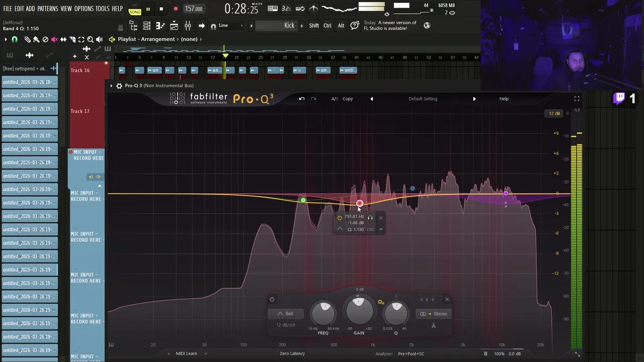Open the Analyzer Pre+Post+SC menu
Viewport: 644px width, 362px height.
pos(411,353)
